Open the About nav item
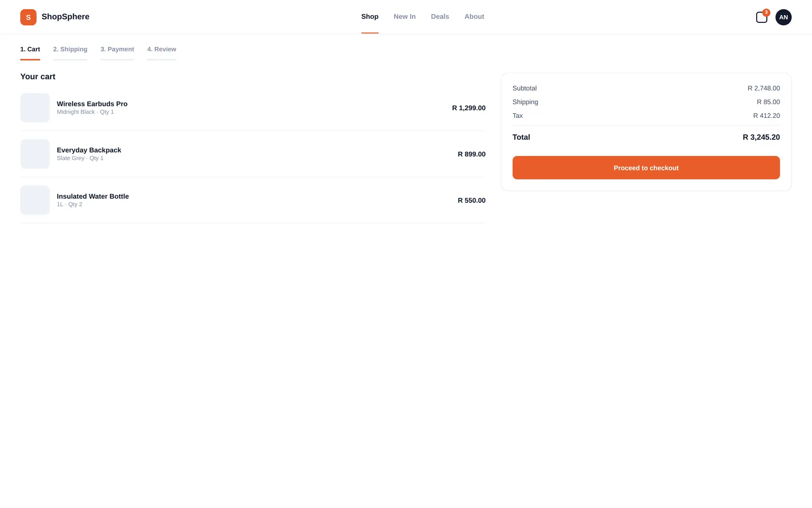Image resolution: width=812 pixels, height=508 pixels. click(x=474, y=17)
